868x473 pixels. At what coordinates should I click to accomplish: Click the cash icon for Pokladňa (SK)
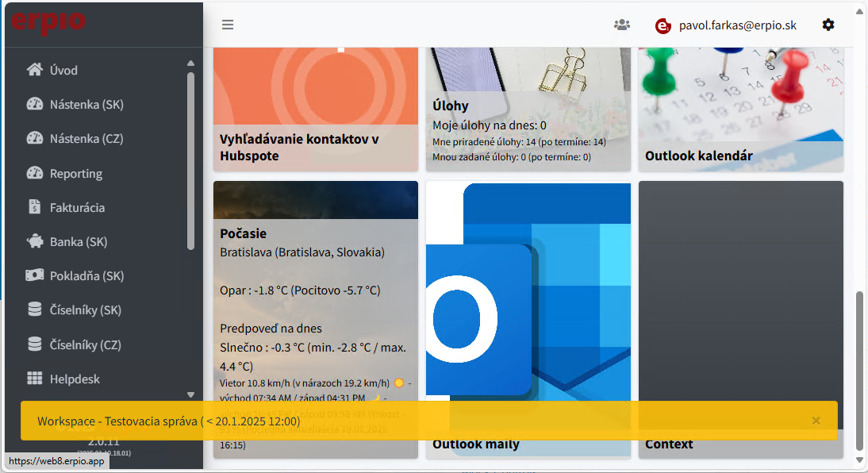(34, 275)
